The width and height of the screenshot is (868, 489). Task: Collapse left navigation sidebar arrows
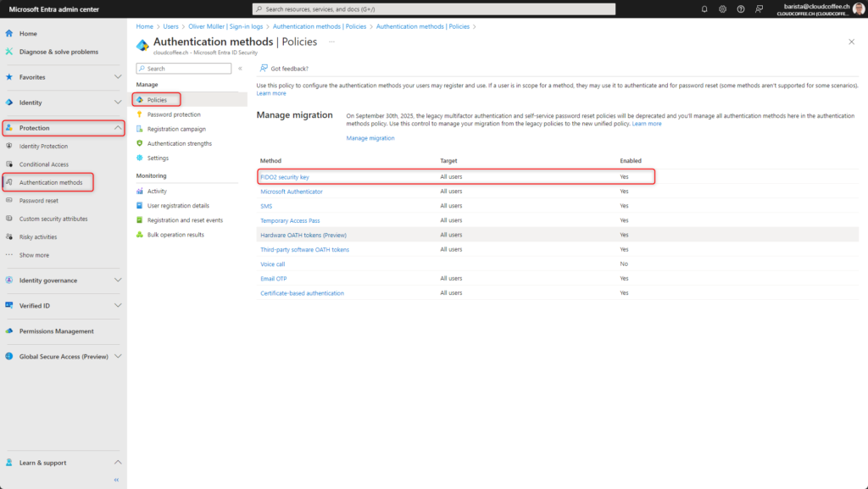point(116,480)
